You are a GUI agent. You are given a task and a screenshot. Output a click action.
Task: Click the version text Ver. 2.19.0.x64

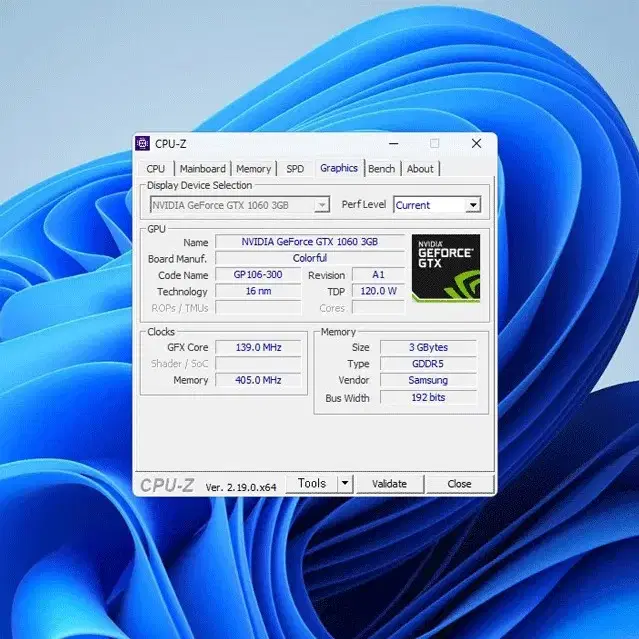pyautogui.click(x=241, y=487)
